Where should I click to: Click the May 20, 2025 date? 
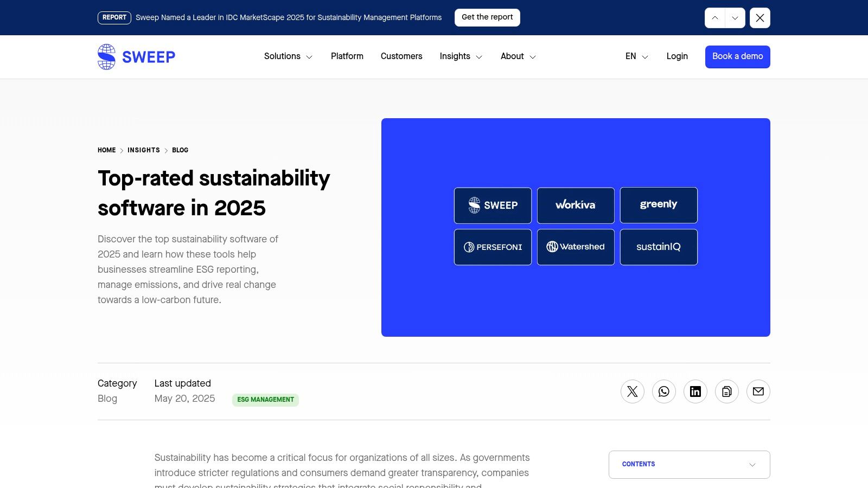184,399
